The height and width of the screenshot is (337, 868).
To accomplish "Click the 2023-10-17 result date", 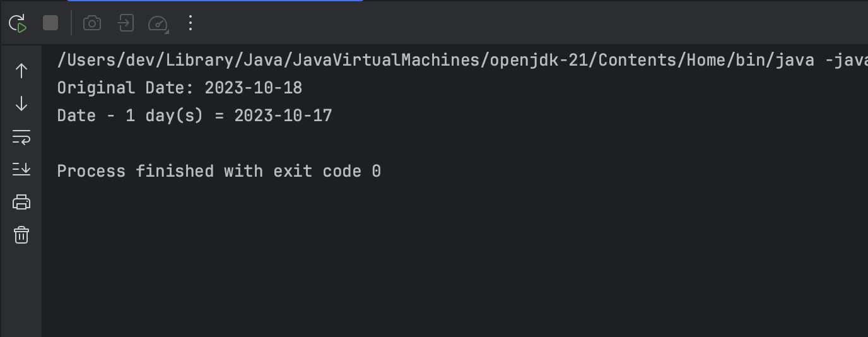I will coord(283,115).
